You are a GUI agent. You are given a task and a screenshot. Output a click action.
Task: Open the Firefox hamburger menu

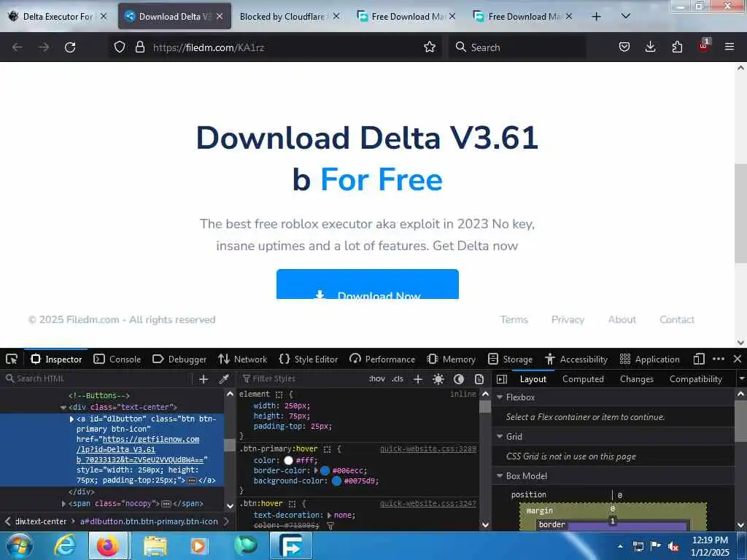point(729,47)
